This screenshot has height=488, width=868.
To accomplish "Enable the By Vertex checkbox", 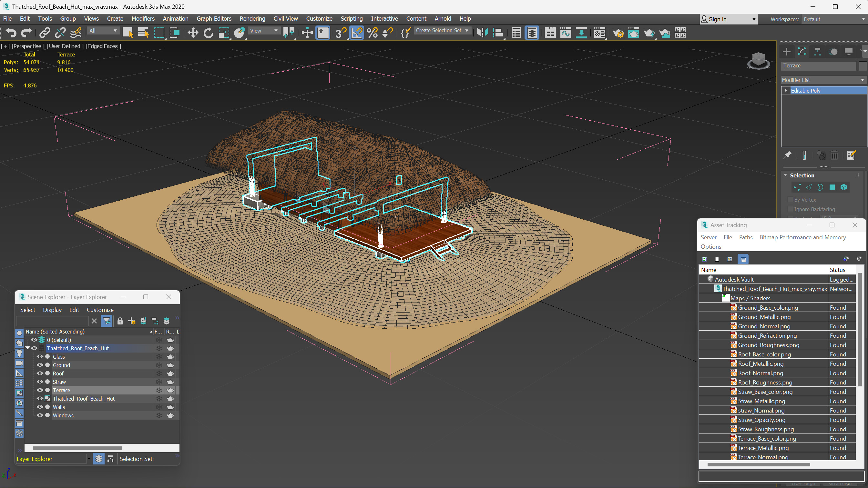I will [790, 200].
